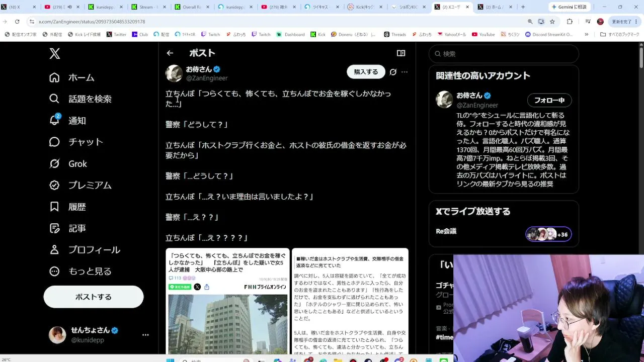Open the 配信オンオフ家 bookmark
This screenshot has width=644, height=362.
20,35
